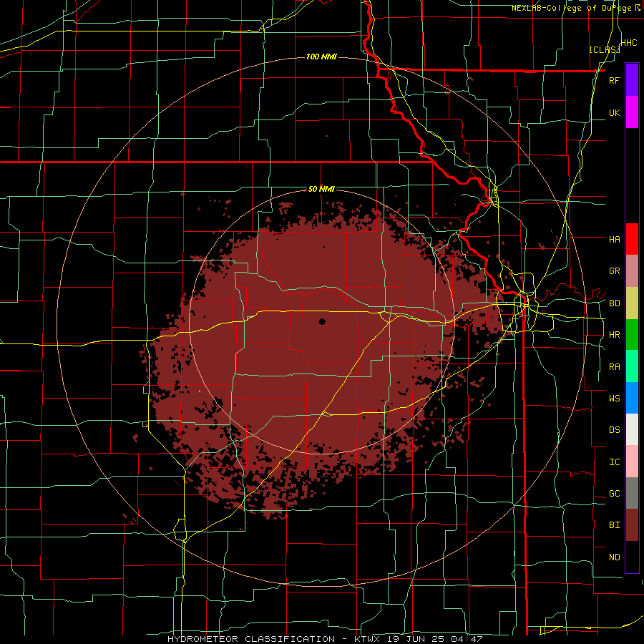
Task: Click the maroon BI legend color swatch
Action: pyautogui.click(x=632, y=525)
